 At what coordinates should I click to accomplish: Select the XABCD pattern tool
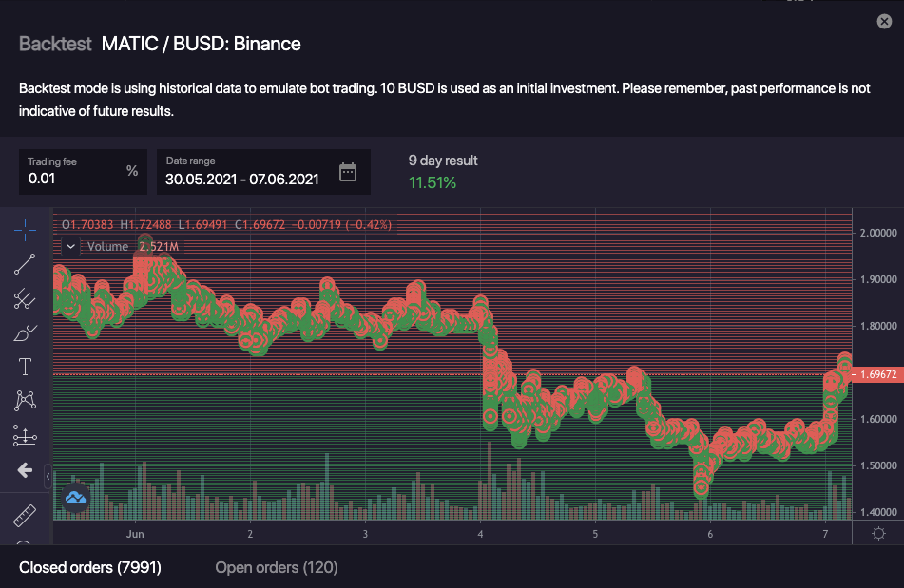pyautogui.click(x=25, y=401)
